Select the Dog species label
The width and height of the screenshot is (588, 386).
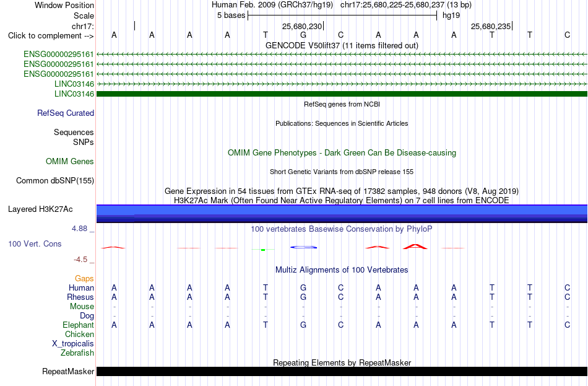87,316
